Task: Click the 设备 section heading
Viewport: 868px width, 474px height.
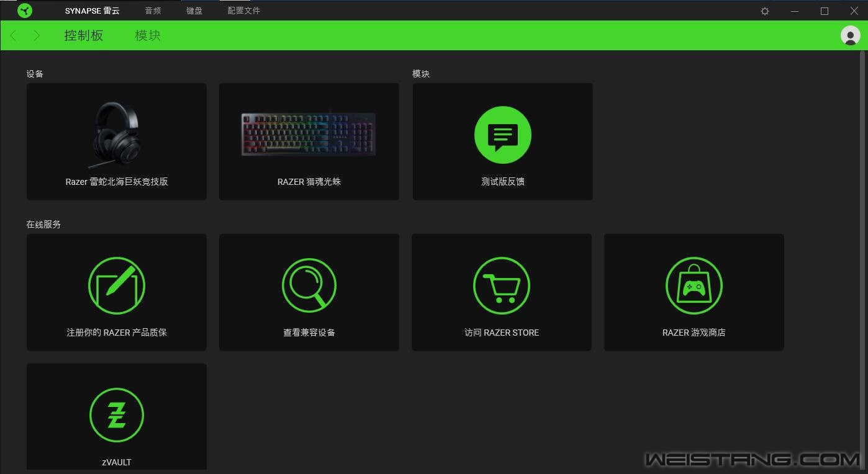Action: (x=35, y=74)
